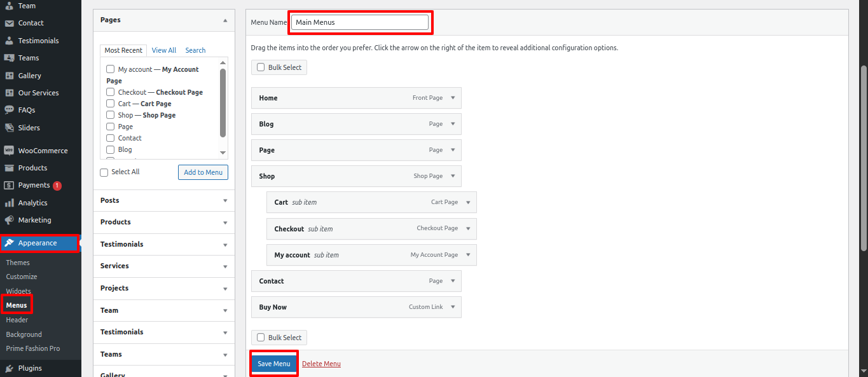Click the Delete Menu link
The image size is (868, 377).
point(321,364)
